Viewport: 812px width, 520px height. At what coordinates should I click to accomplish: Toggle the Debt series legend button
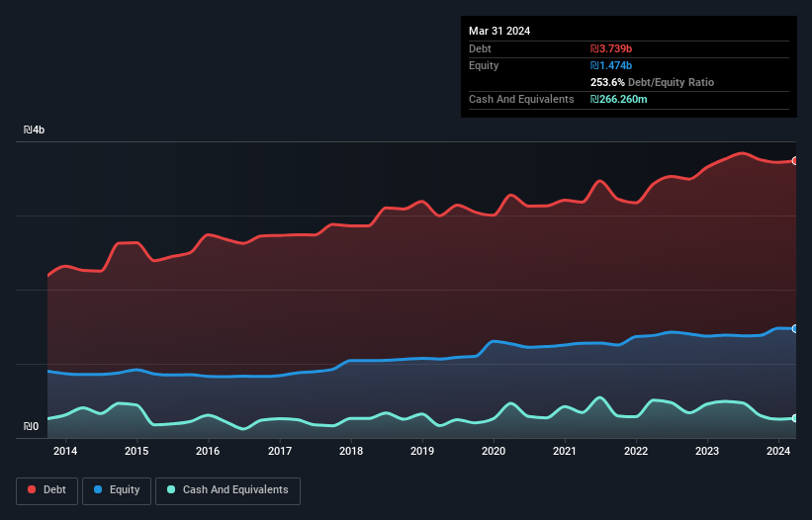click(x=47, y=490)
